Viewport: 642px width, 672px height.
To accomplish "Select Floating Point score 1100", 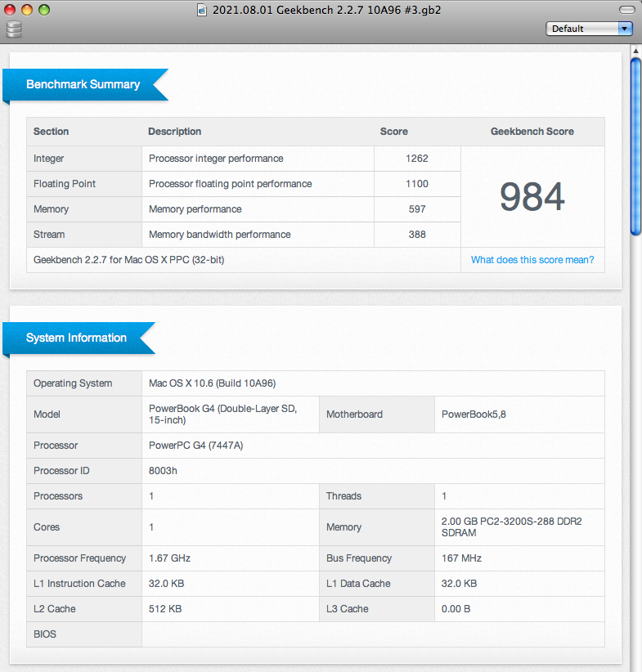I will tap(417, 183).
